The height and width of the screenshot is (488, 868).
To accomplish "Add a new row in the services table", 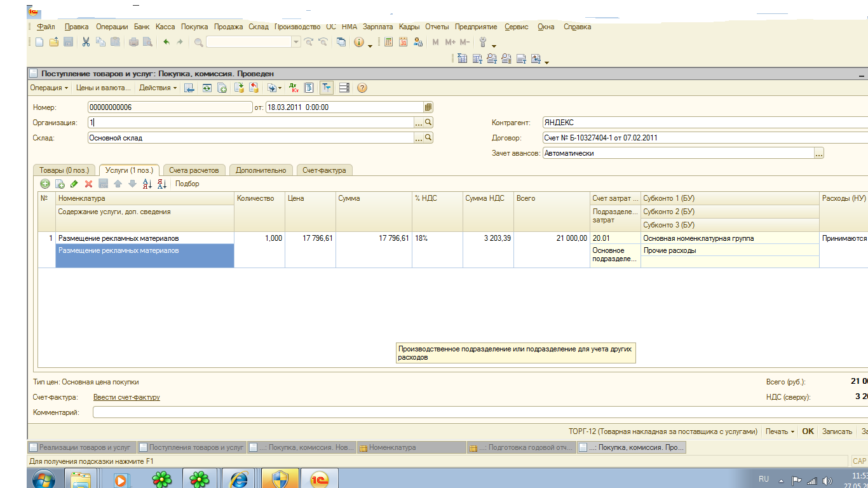I will (45, 184).
